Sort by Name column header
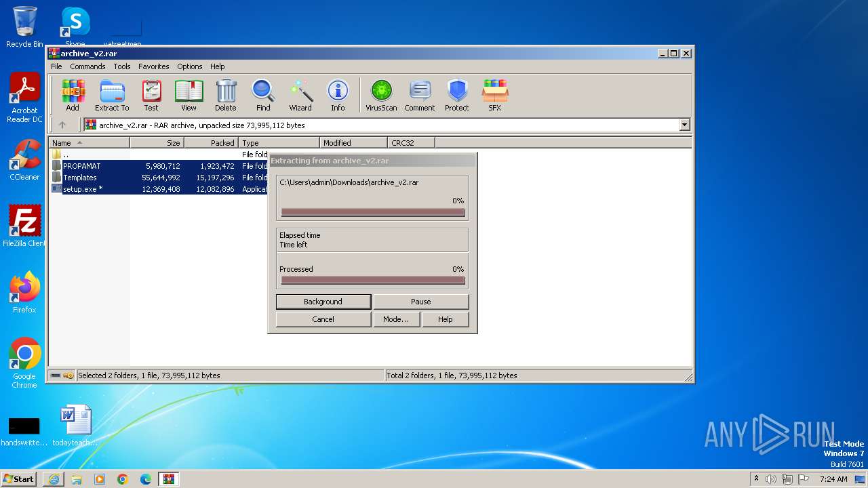The image size is (868, 488). [89, 142]
